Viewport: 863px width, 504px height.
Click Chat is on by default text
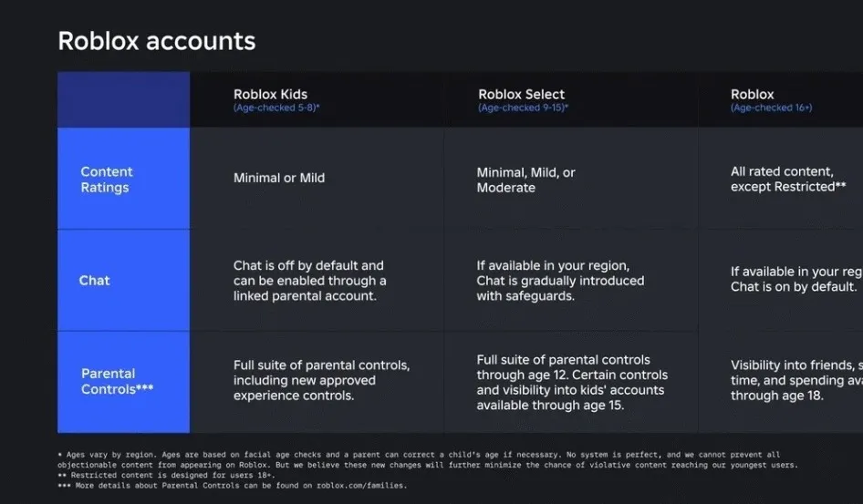click(794, 287)
